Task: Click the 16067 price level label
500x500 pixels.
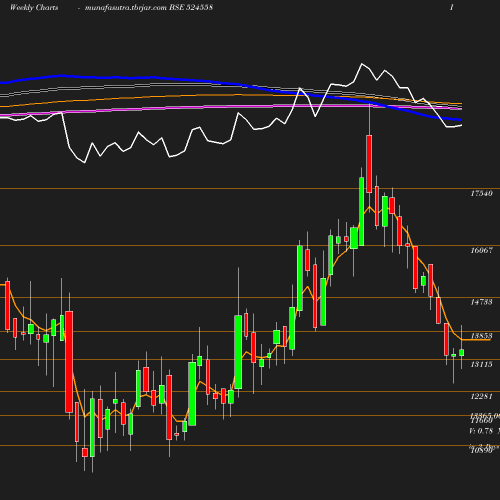Action: [481, 250]
